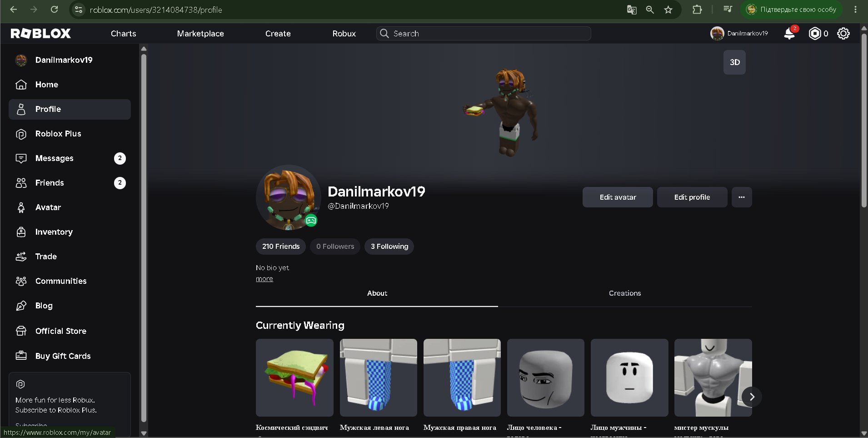Switch to the About tab
This screenshot has width=868, height=438.
(x=377, y=293)
